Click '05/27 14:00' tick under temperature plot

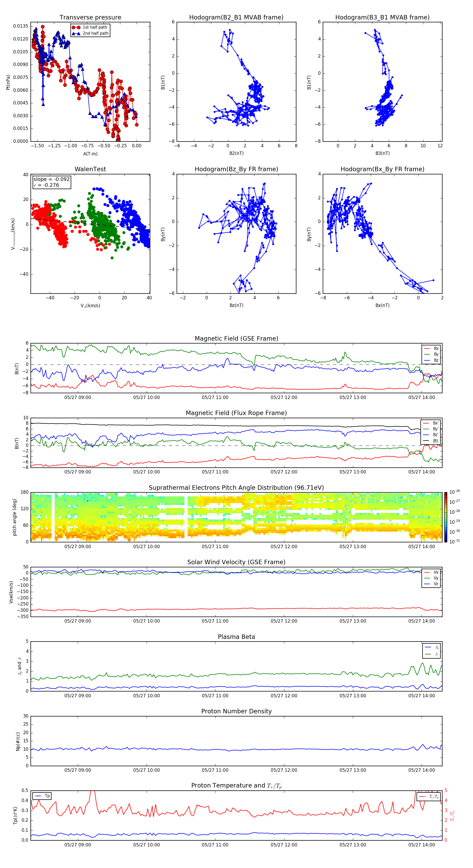click(x=421, y=845)
